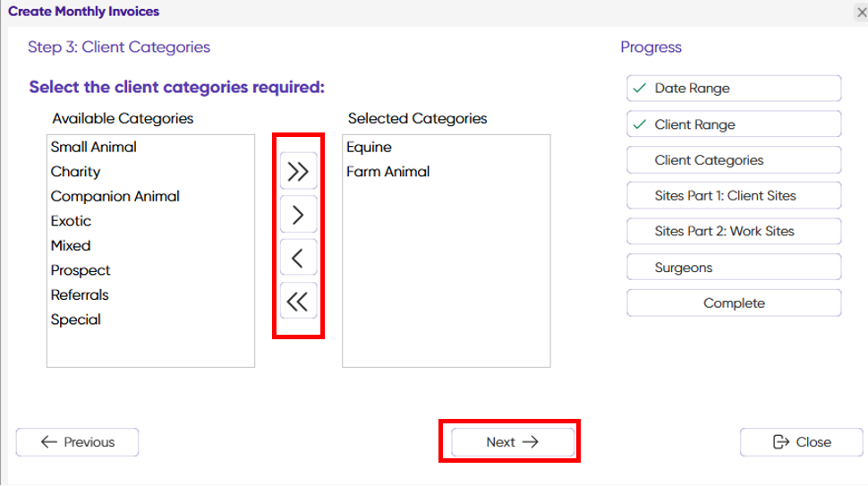Image resolution: width=868 pixels, height=486 pixels.
Task: Select Farm Animal in Selected Categories
Action: click(x=387, y=172)
